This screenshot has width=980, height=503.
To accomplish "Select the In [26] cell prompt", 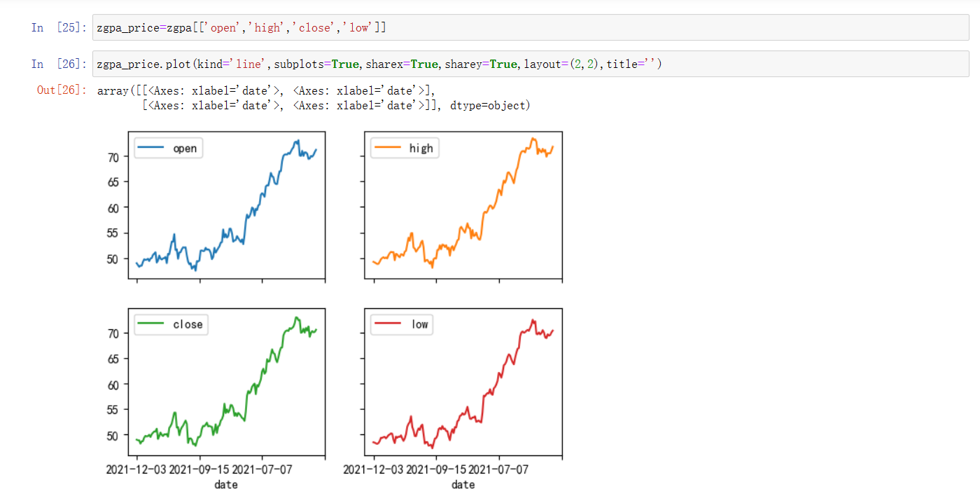I will click(59, 64).
